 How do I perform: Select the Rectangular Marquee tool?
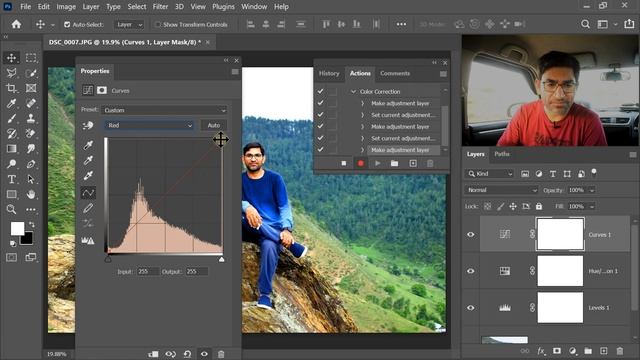pos(31,58)
